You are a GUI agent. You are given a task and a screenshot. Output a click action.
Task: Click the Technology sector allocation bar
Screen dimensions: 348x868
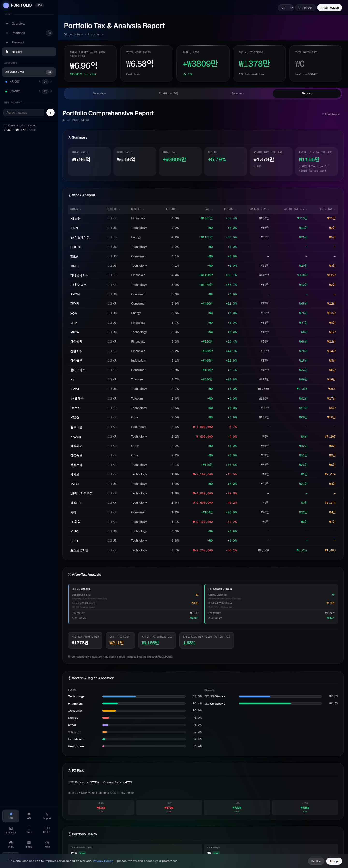(x=144, y=696)
